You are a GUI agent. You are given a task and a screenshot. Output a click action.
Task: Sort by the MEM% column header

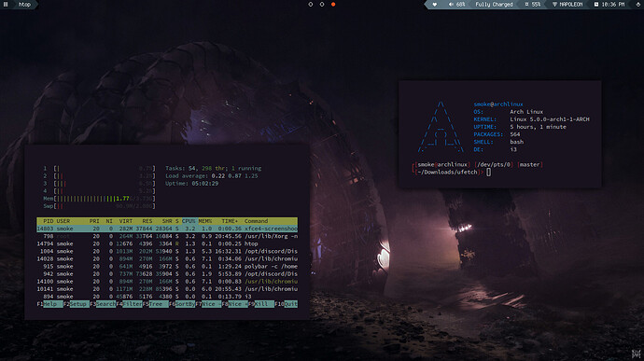coord(205,221)
